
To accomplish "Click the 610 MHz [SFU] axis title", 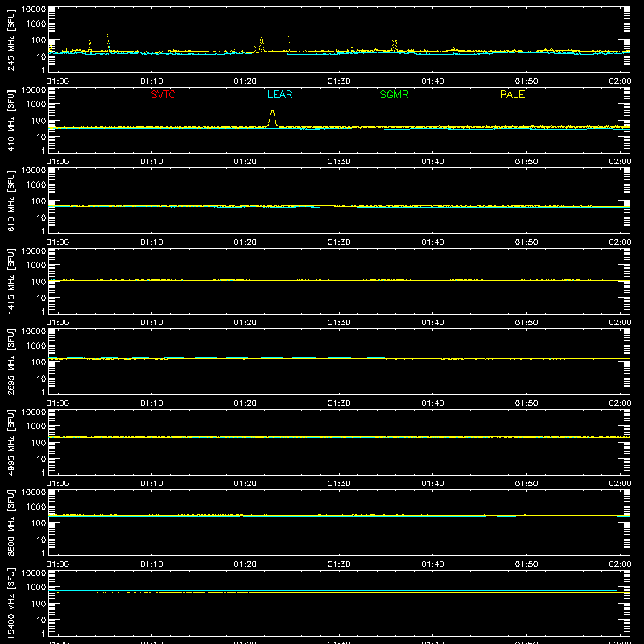I will (11, 201).
